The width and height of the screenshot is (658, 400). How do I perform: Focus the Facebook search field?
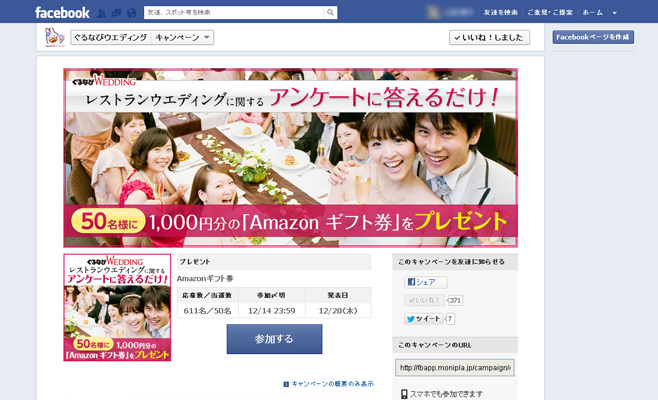click(234, 13)
